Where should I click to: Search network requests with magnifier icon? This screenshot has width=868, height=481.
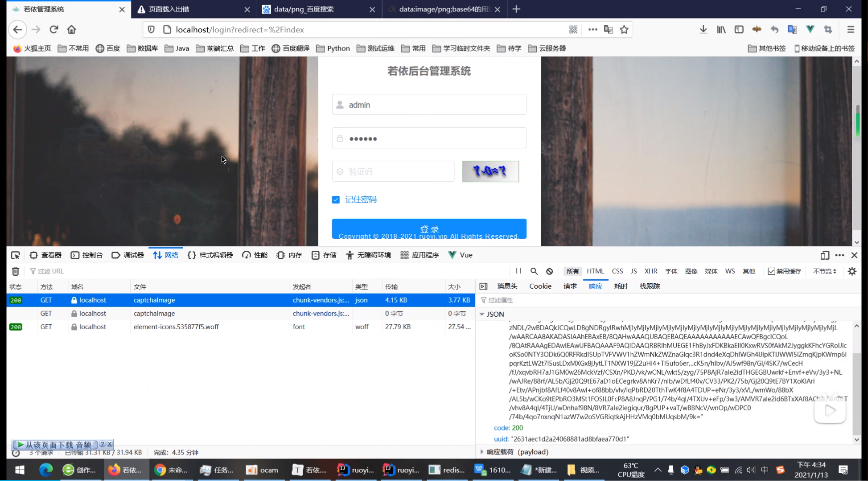point(534,271)
